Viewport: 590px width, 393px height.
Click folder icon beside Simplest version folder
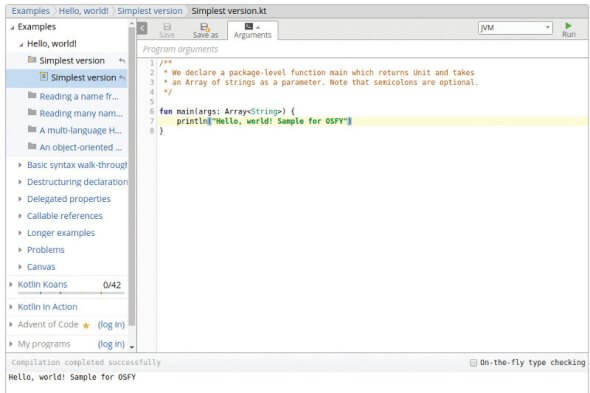click(32, 59)
